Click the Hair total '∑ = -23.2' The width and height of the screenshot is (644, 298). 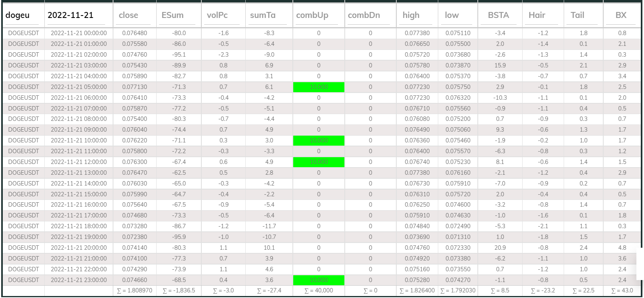click(x=543, y=290)
